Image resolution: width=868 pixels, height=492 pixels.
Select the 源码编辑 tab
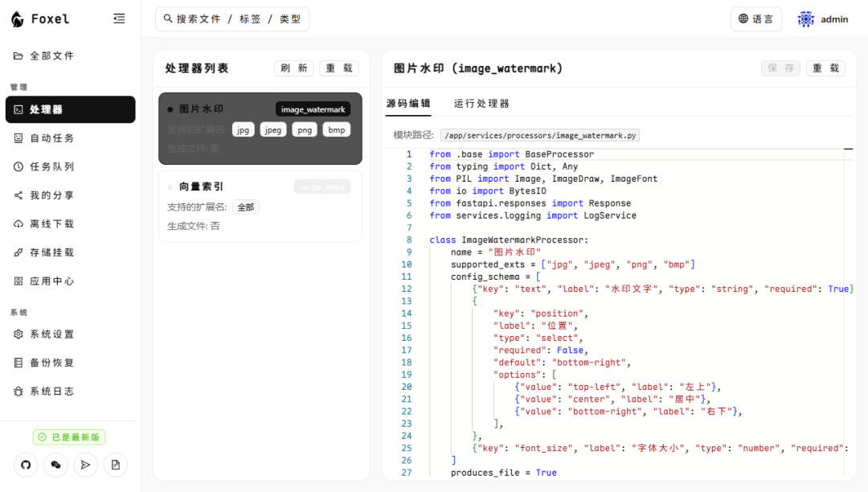pos(408,104)
